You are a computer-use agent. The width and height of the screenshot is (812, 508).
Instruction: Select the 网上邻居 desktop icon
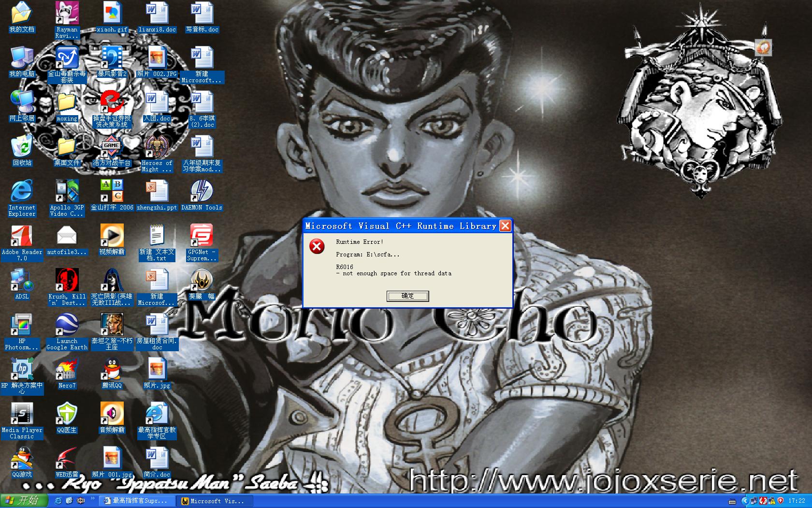coord(22,106)
